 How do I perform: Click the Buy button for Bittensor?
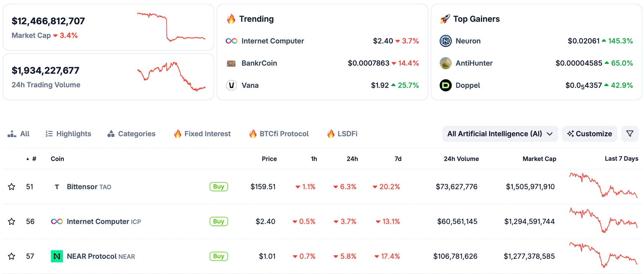[x=218, y=187]
